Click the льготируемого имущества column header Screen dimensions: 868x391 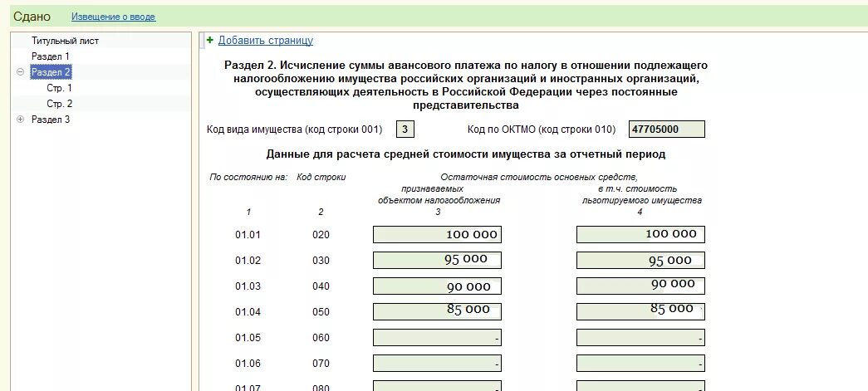pyautogui.click(x=641, y=201)
